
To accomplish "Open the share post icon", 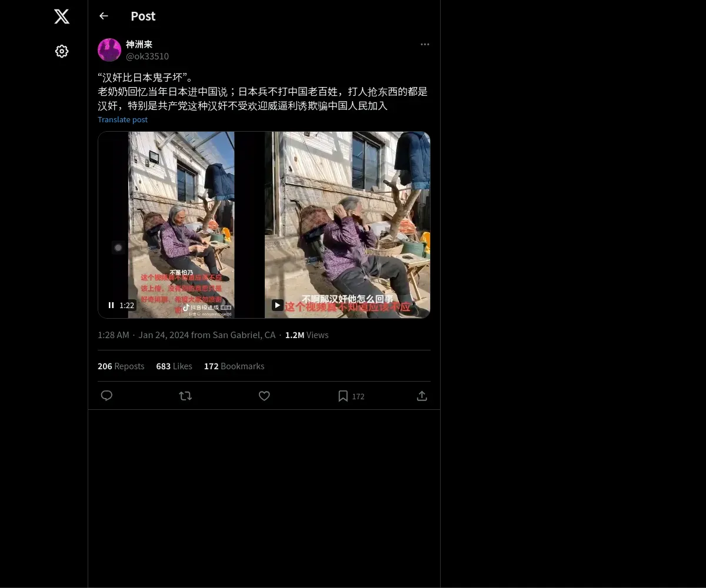I will pyautogui.click(x=422, y=396).
